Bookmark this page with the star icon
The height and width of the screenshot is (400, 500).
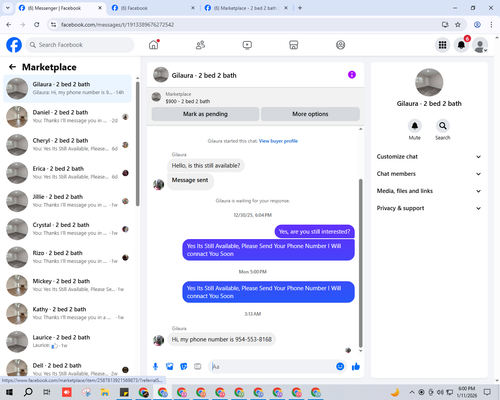(458, 25)
